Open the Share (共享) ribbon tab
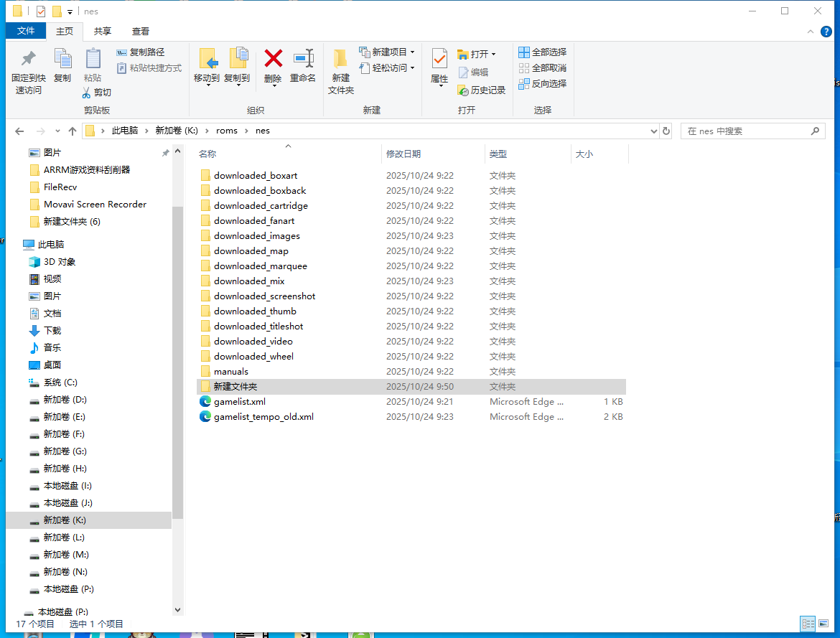Image resolution: width=840 pixels, height=638 pixels. pos(103,31)
